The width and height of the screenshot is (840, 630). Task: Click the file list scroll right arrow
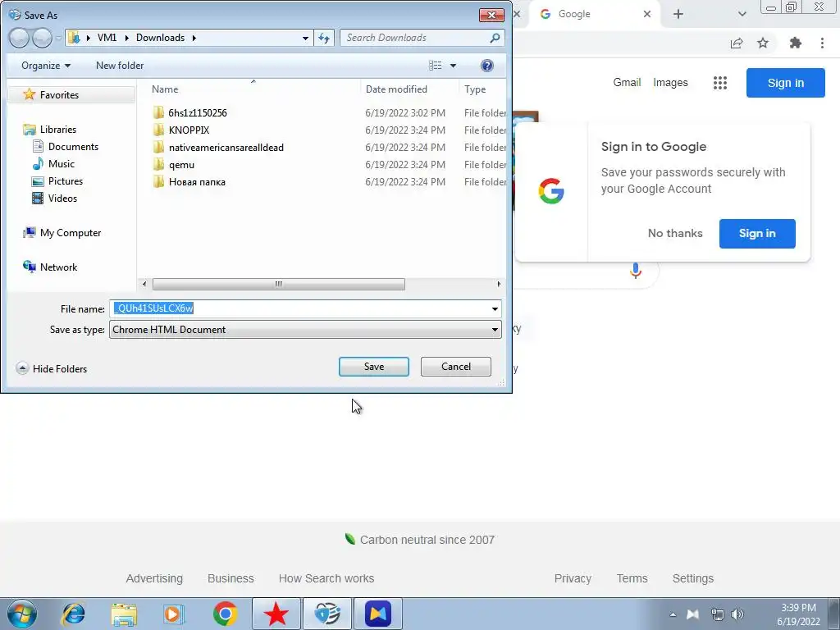499,284
